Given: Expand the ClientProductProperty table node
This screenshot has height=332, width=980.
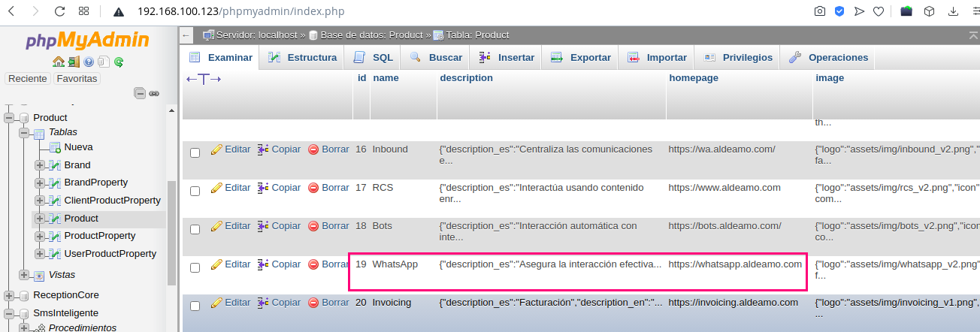Looking at the screenshot, I should coord(39,201).
